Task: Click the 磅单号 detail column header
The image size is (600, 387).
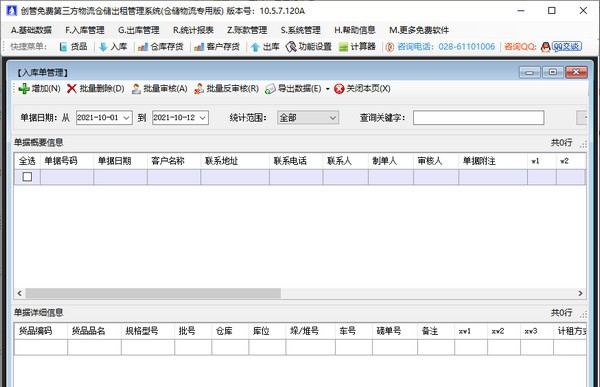Action: pos(395,331)
